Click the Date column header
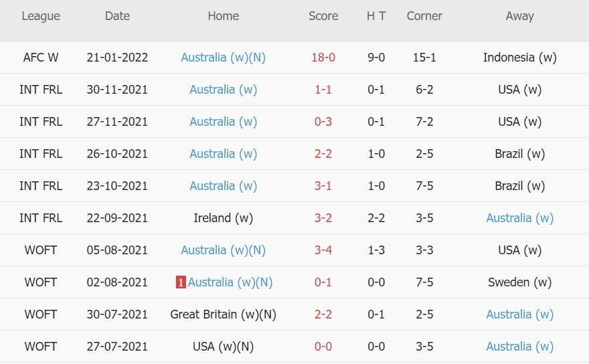This screenshot has height=364, width=589. tap(117, 16)
